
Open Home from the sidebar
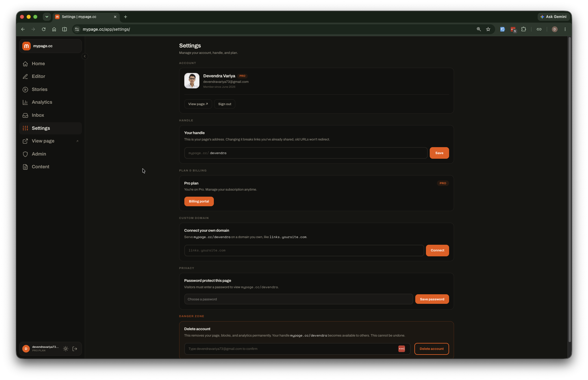pos(50,64)
